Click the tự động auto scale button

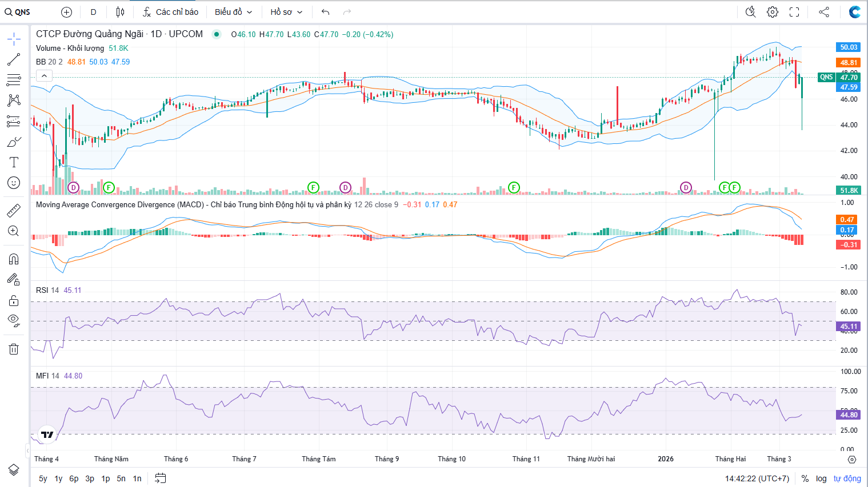click(847, 478)
